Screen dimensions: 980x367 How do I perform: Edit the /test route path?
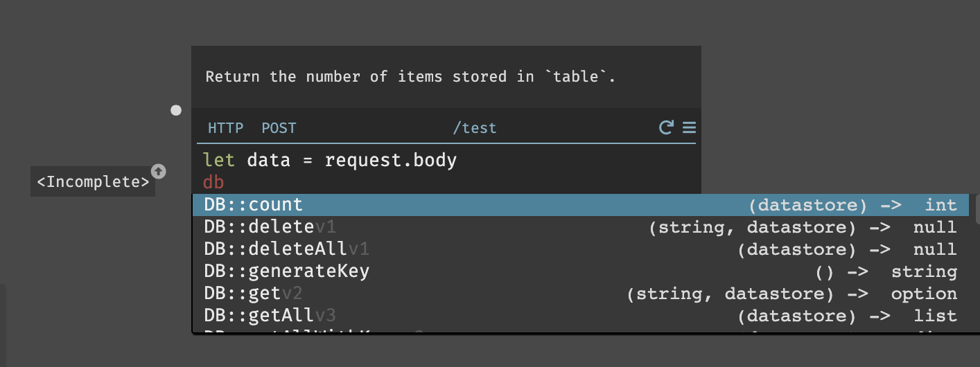point(475,128)
